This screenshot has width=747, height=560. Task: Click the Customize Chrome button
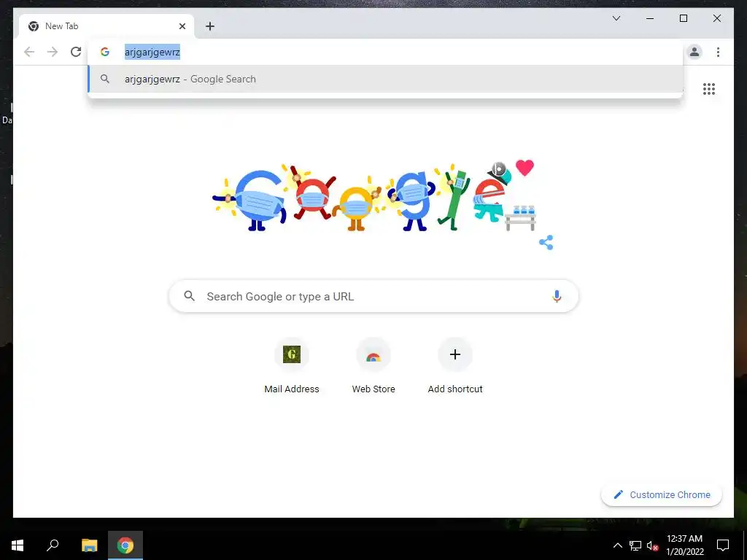coord(662,495)
